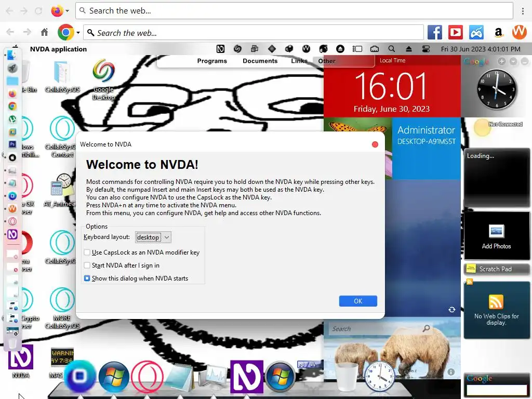
Task: Click the refresh icon on the blue tile
Action: pyautogui.click(x=452, y=310)
